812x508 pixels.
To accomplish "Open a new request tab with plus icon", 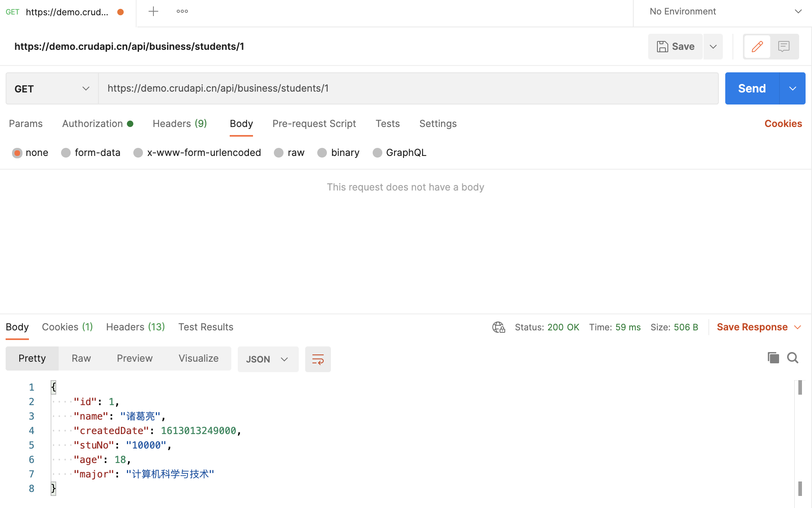I will point(153,12).
